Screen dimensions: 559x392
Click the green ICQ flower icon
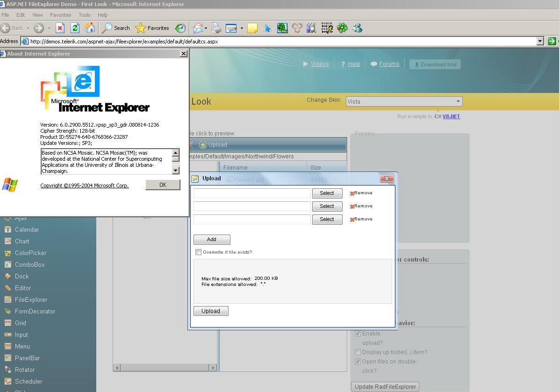pyautogui.click(x=342, y=28)
